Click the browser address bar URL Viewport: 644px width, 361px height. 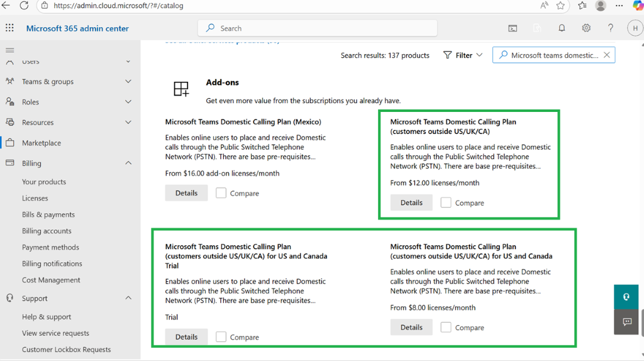118,6
